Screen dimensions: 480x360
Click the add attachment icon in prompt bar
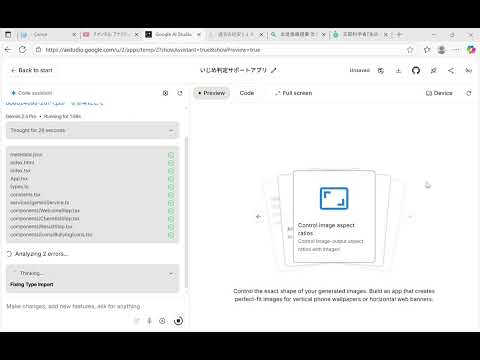tap(162, 321)
